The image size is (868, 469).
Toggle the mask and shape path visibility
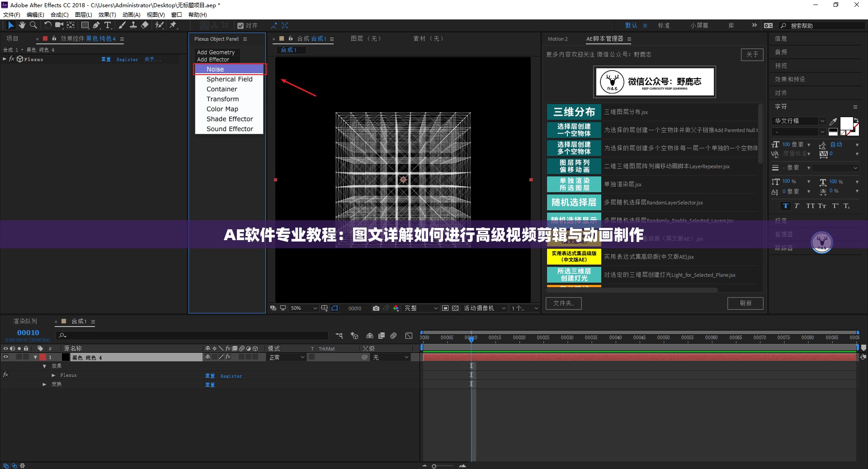coord(335,308)
